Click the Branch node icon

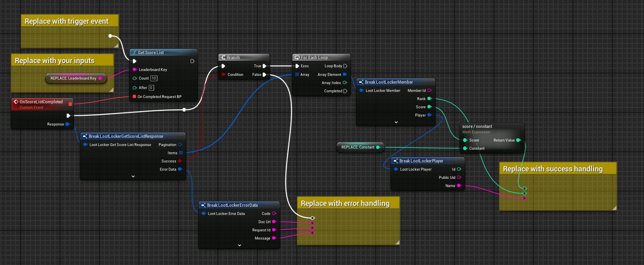coord(222,57)
